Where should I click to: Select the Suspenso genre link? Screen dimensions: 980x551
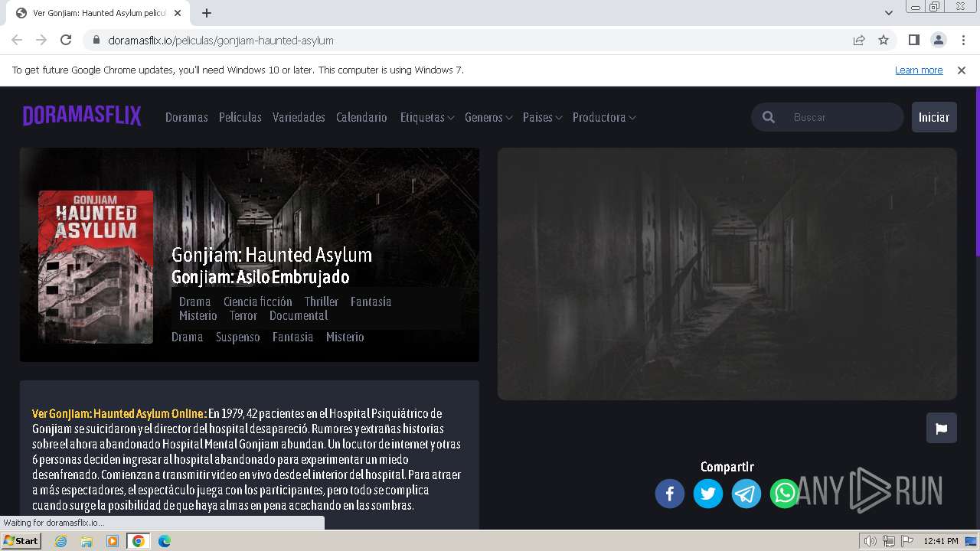[238, 337]
